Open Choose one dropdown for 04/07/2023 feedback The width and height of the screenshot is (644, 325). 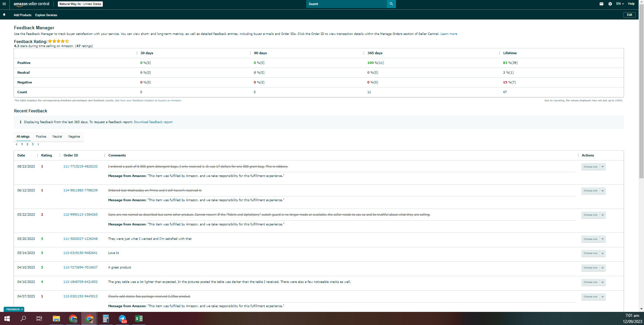tap(593, 297)
